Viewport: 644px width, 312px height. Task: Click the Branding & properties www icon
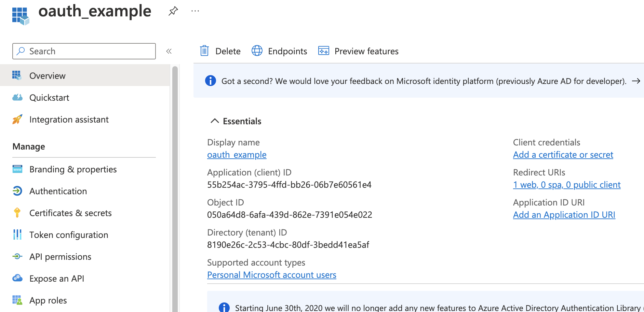pyautogui.click(x=17, y=169)
